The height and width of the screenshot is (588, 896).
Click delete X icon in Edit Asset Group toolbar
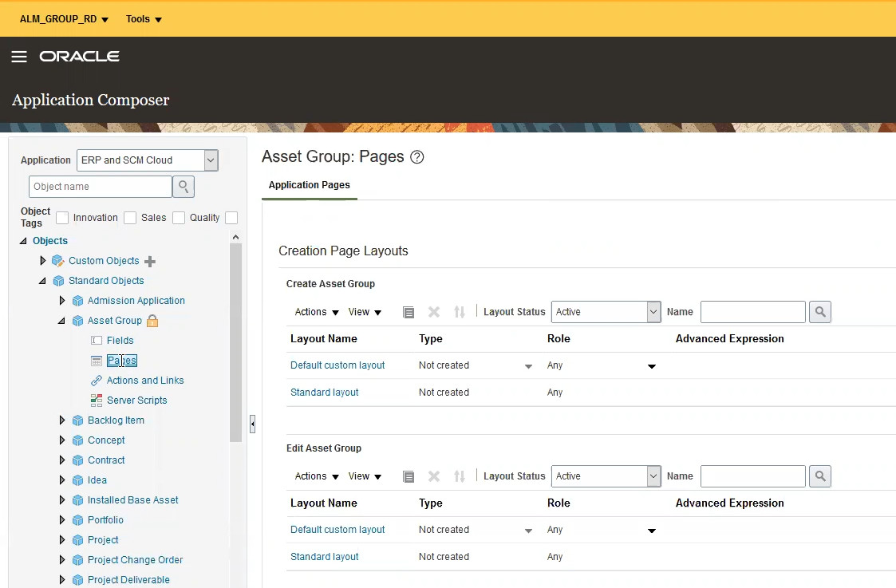434,476
